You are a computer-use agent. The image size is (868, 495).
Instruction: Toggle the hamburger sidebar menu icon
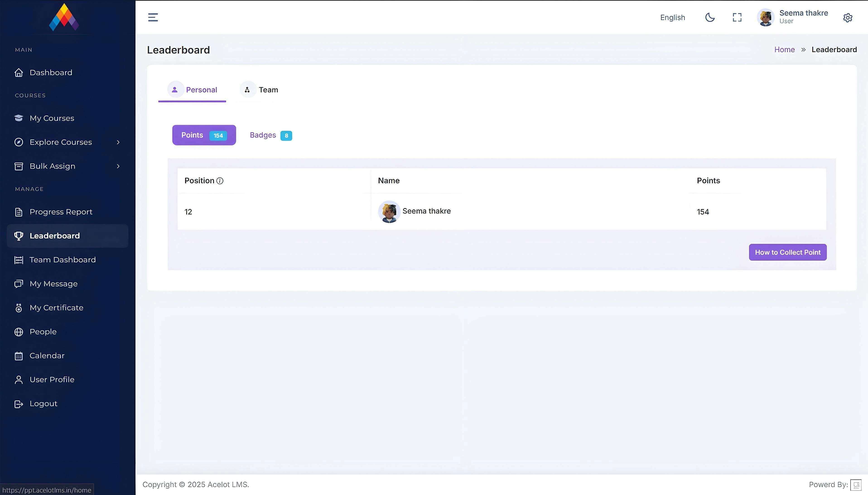tap(153, 17)
